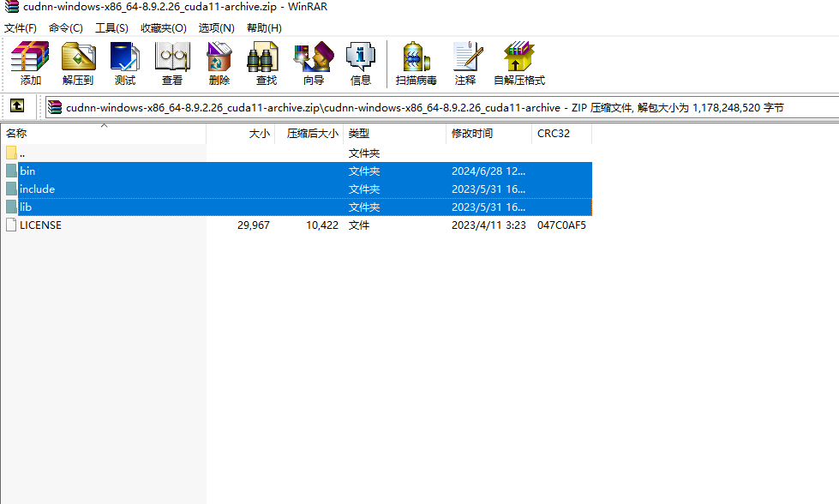Click LICENSE packed size 10,422
Image resolution: width=839 pixels, height=504 pixels.
click(322, 225)
